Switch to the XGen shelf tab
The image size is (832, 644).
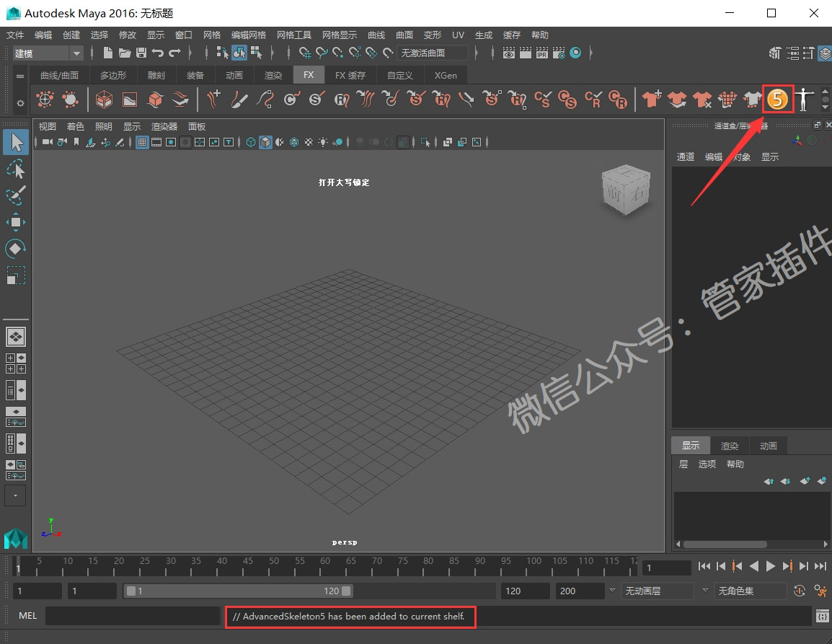point(446,76)
